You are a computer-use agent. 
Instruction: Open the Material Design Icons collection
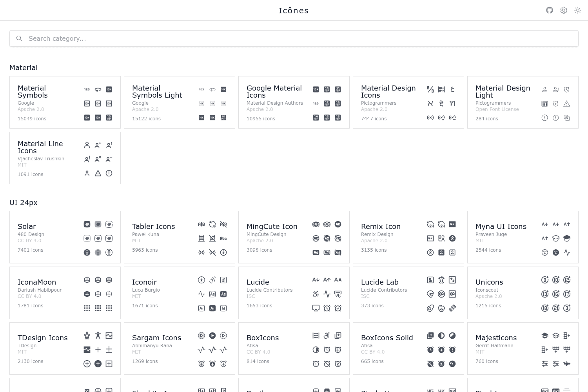(408, 102)
